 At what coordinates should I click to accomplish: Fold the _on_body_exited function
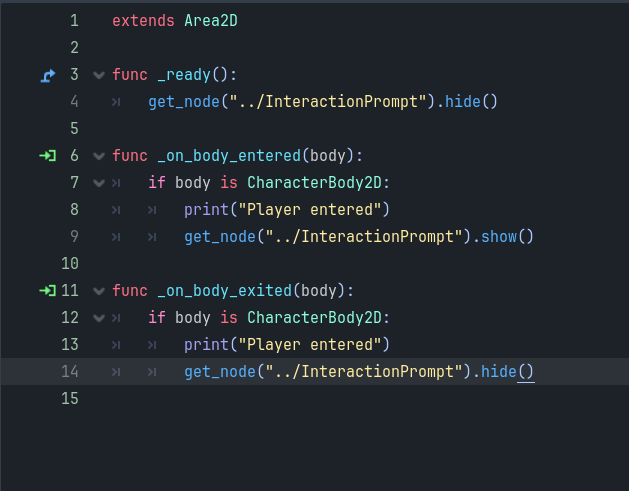[98, 291]
